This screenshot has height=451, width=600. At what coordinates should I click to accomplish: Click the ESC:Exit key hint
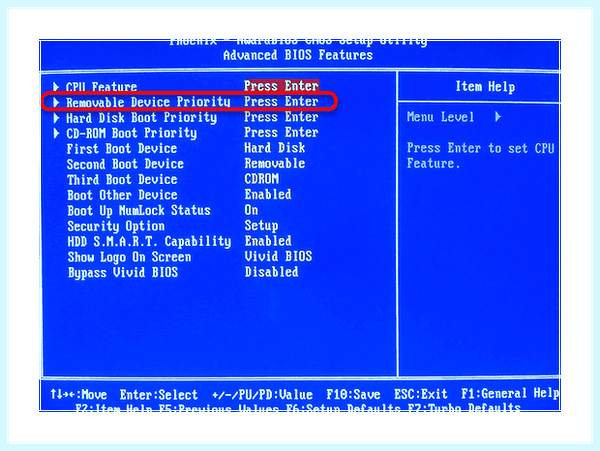click(x=421, y=394)
